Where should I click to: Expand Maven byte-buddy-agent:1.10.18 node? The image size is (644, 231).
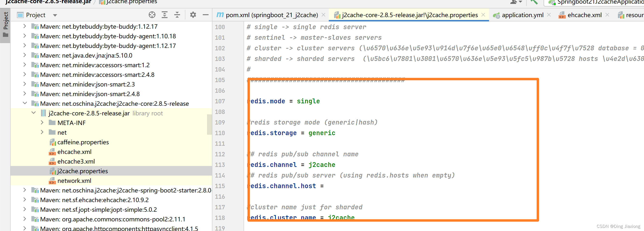(25, 36)
